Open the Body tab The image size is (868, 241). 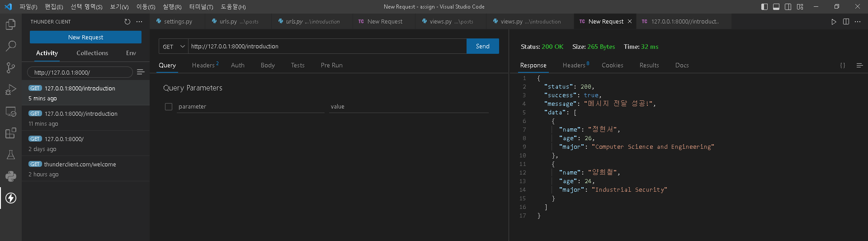[x=268, y=65]
